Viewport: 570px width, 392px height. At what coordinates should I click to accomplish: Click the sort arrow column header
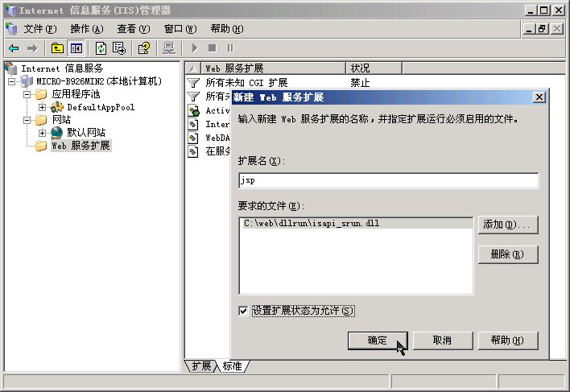pos(193,68)
